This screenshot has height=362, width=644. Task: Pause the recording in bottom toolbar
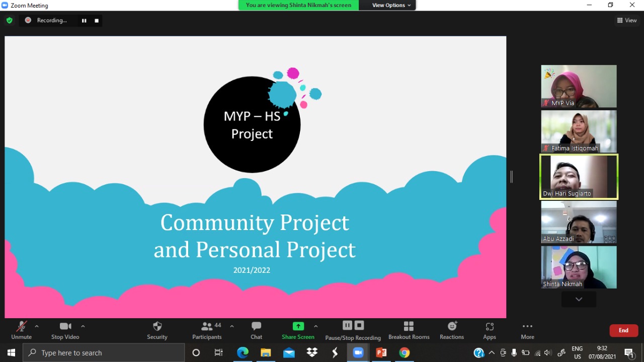pos(347,325)
